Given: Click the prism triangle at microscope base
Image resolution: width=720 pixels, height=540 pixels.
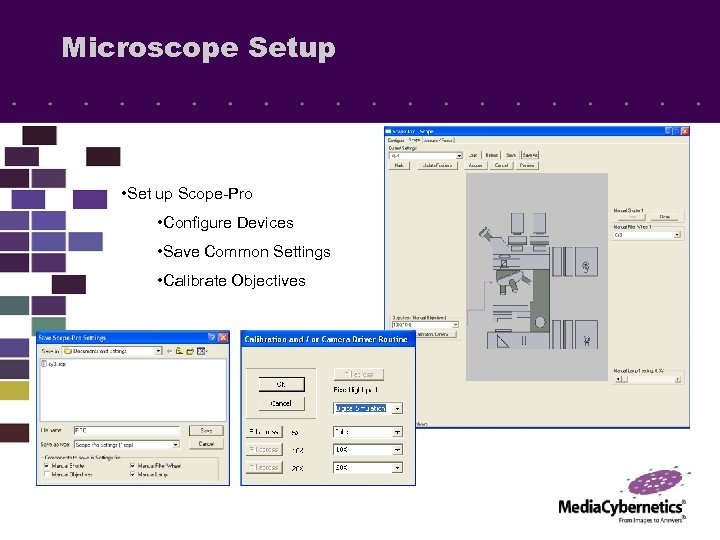Looking at the screenshot, I should click(x=502, y=340).
